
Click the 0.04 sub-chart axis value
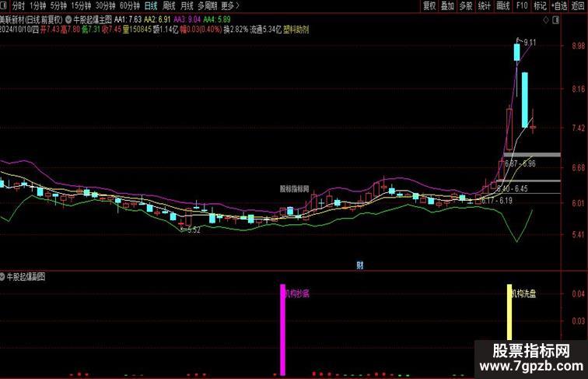click(579, 294)
